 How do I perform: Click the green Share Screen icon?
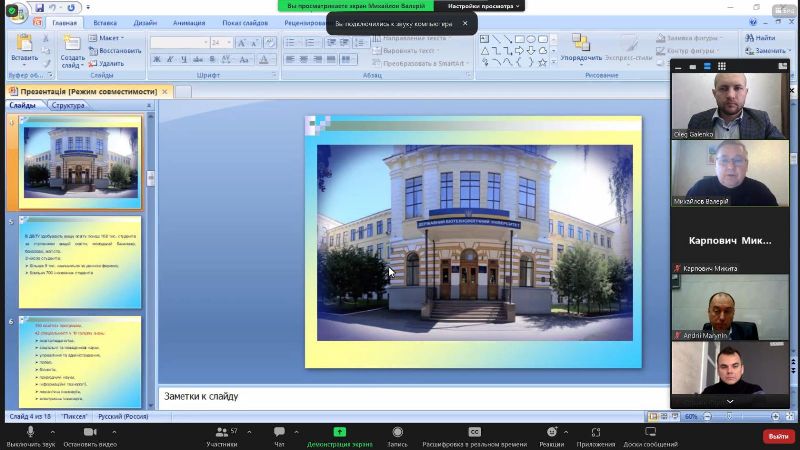(340, 432)
